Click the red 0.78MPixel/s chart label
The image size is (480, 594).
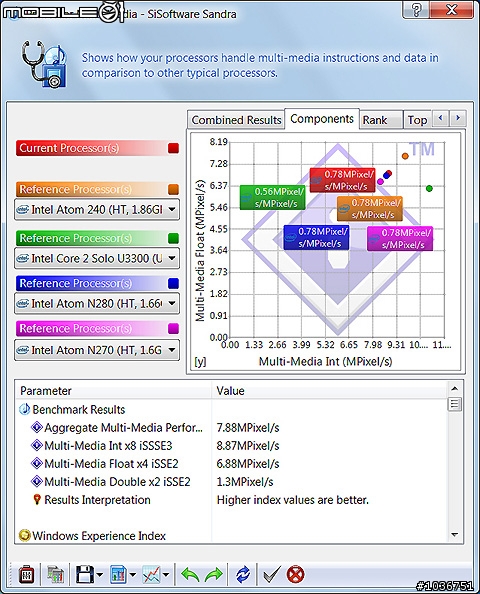click(x=342, y=180)
